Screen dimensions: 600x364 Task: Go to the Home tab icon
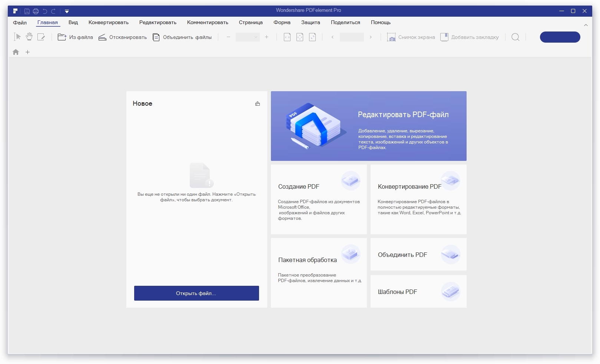[x=16, y=52]
